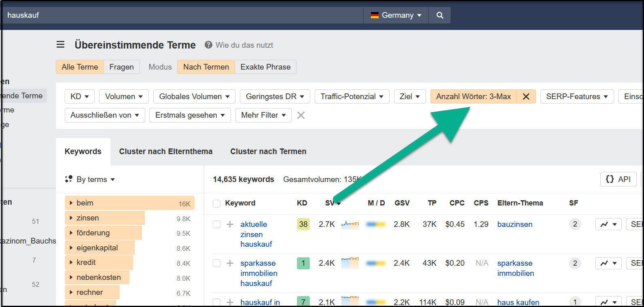Click the help question mark icon

coord(208,45)
